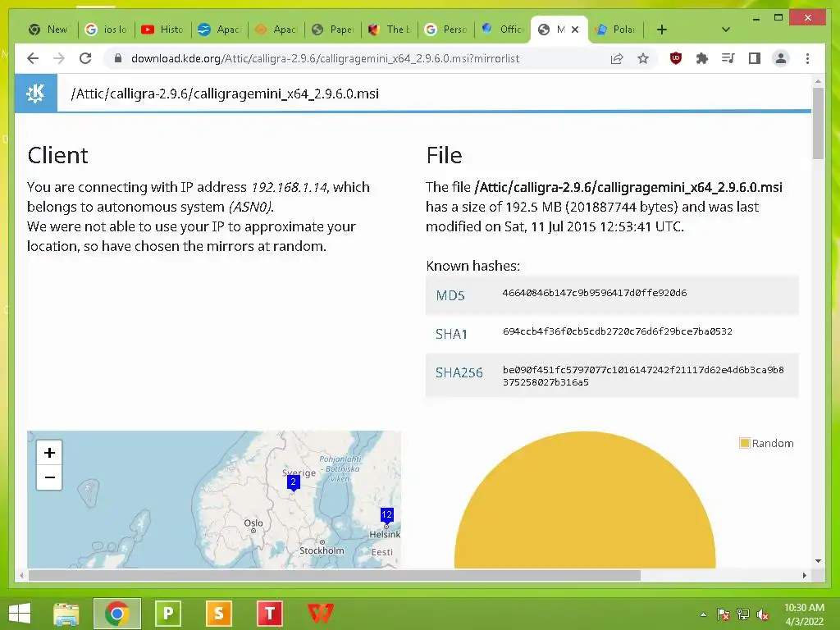The image size is (840, 630).
Task: Open the Chrome profile avatar
Action: point(781,58)
